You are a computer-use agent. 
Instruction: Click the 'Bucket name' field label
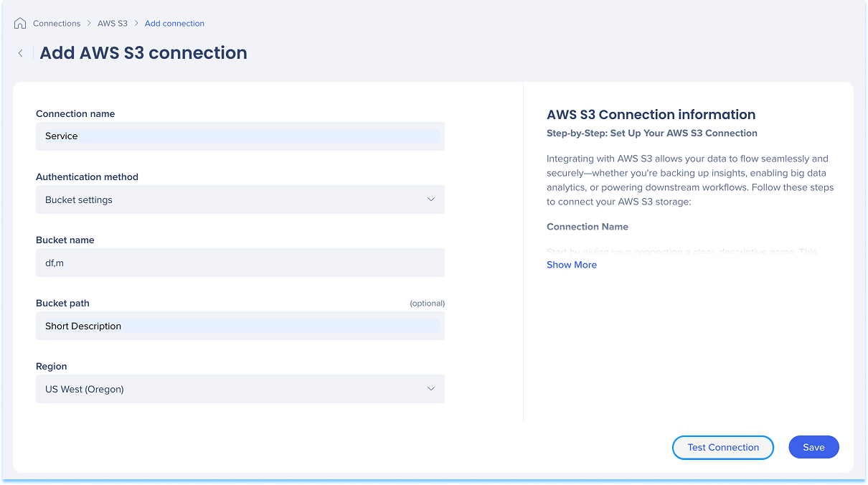click(65, 240)
